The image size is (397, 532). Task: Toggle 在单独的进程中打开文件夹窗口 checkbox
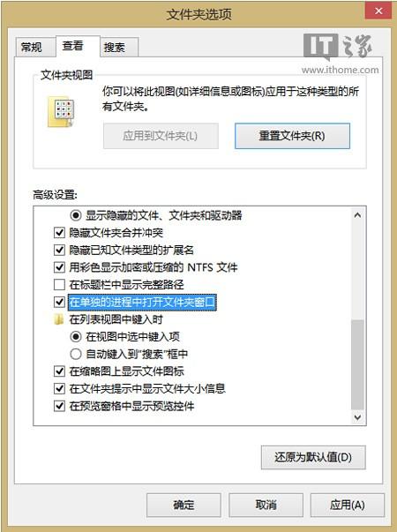point(59,302)
